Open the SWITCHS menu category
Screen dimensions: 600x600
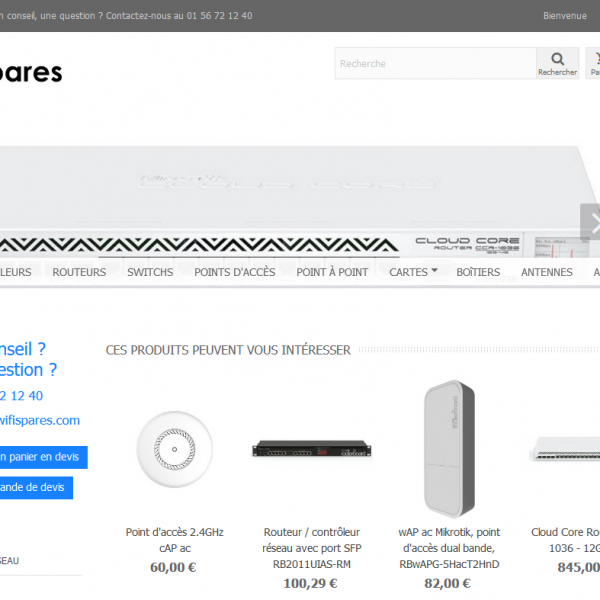point(150,272)
